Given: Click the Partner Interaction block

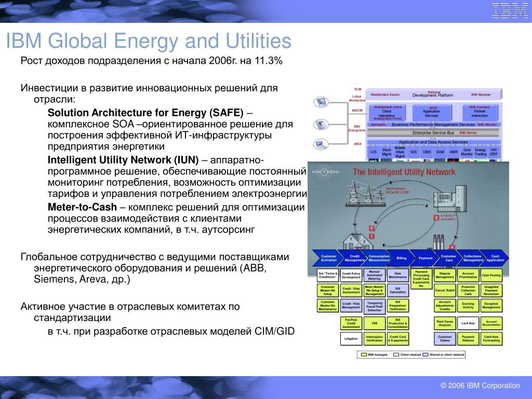Looking at the screenshot, I should pos(480,113).
